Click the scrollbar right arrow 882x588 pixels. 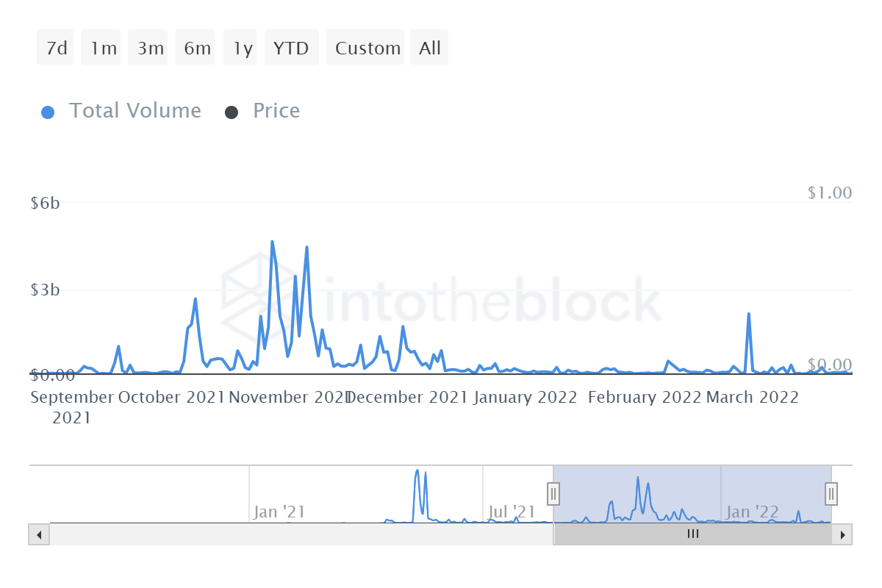[842, 534]
